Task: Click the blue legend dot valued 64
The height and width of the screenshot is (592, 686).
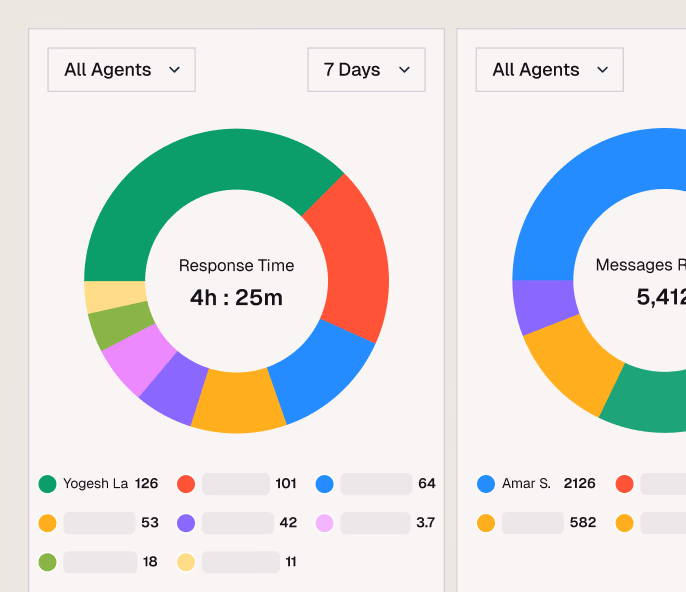Action: (324, 484)
